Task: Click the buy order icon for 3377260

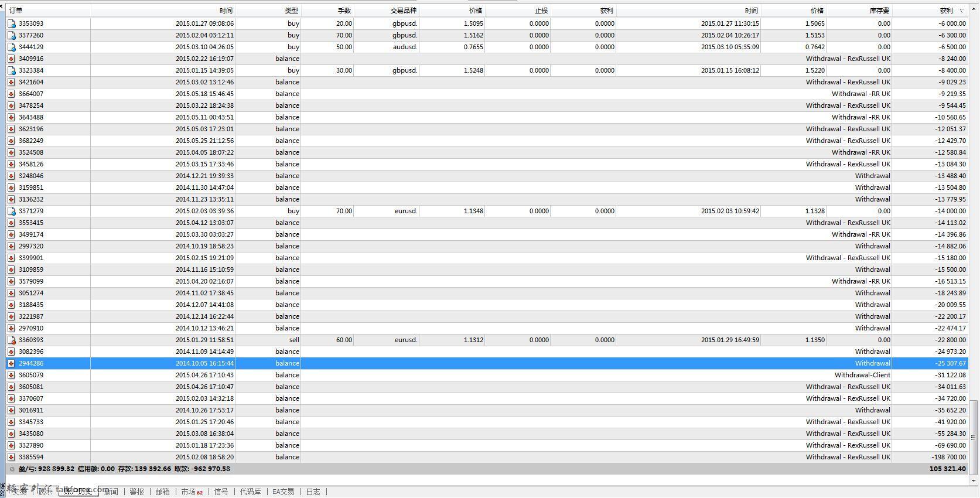Action: (x=11, y=35)
